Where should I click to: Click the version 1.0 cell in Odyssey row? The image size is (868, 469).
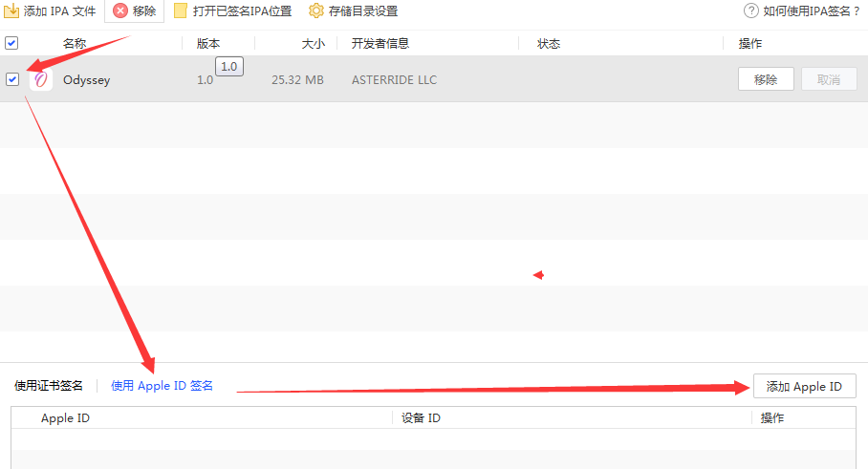pyautogui.click(x=205, y=80)
